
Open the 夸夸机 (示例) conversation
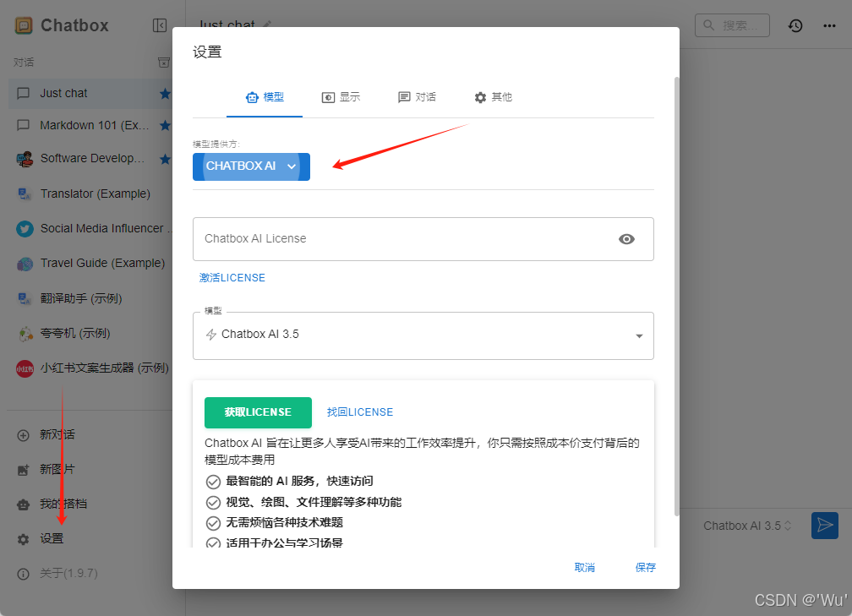90,334
